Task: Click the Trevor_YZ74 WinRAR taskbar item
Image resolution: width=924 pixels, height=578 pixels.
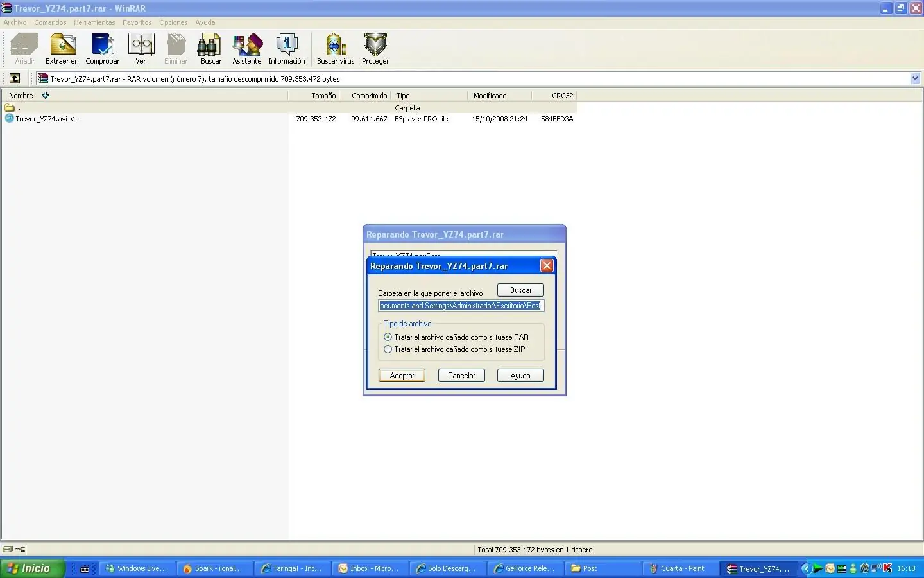Action: [x=760, y=568]
